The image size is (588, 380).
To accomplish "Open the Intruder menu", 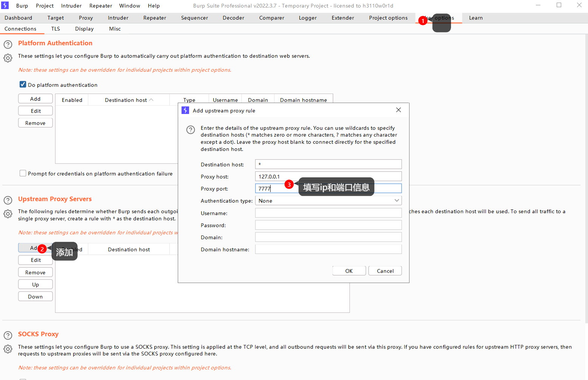I will pos(71,6).
